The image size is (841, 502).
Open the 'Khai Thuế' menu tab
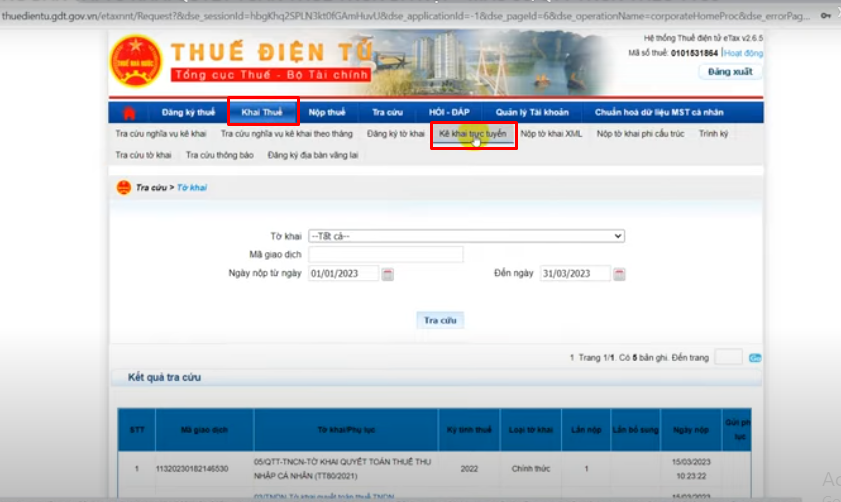[262, 112]
